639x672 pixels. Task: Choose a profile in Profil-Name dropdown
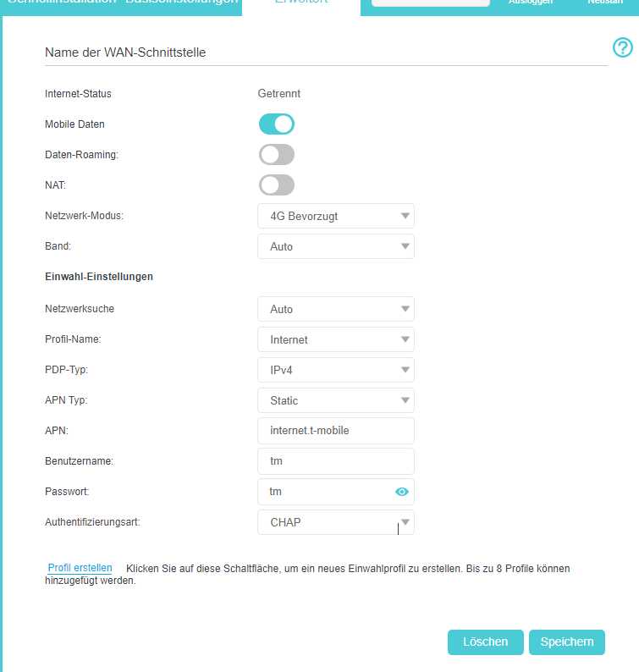[336, 339]
